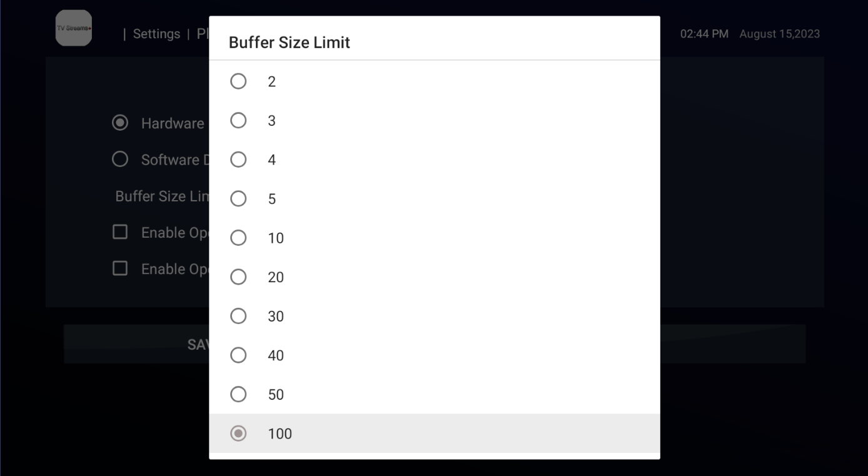Pick the 40 buffer size radio
Image resolution: width=868 pixels, height=476 pixels.
click(x=434, y=355)
